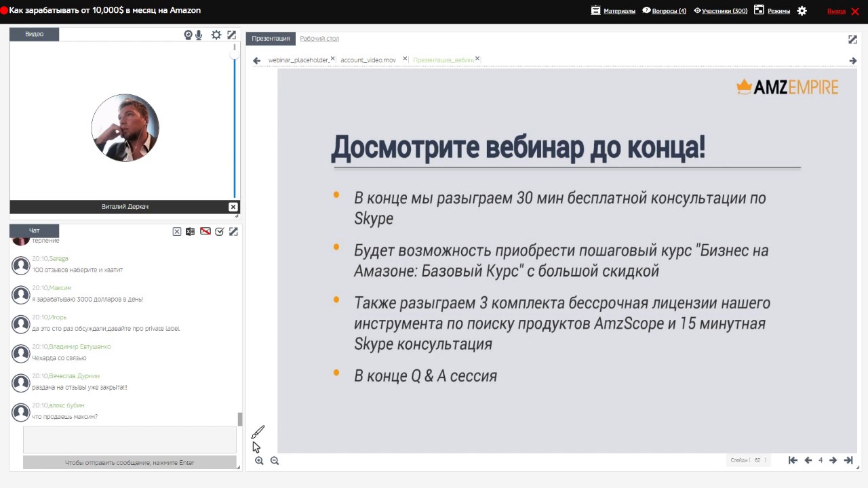868x488 pixels.
Task: Jump to the first slide
Action: [793, 460]
